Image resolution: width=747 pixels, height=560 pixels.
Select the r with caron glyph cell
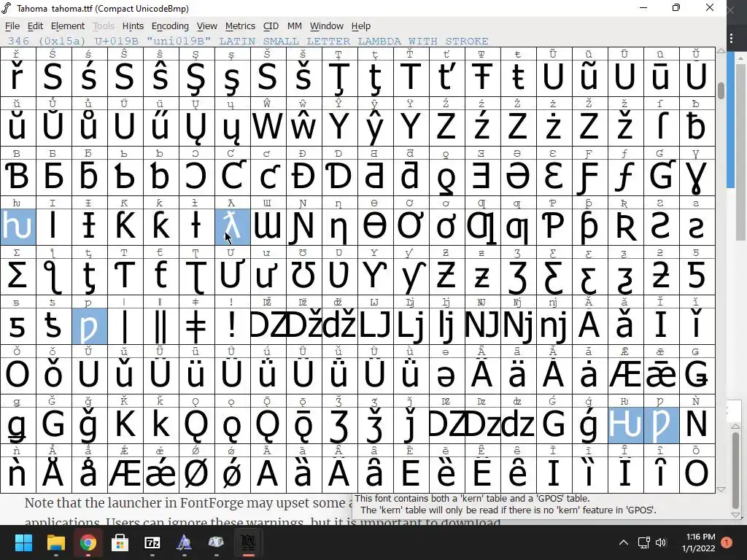(x=18, y=77)
